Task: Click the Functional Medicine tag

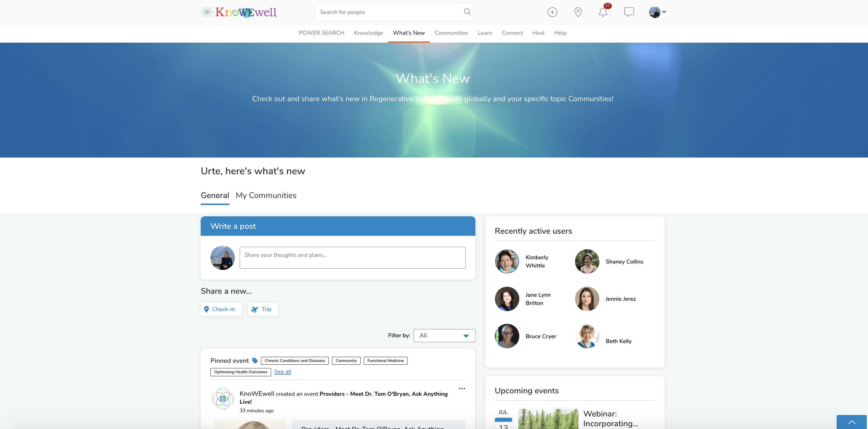Action: (386, 360)
